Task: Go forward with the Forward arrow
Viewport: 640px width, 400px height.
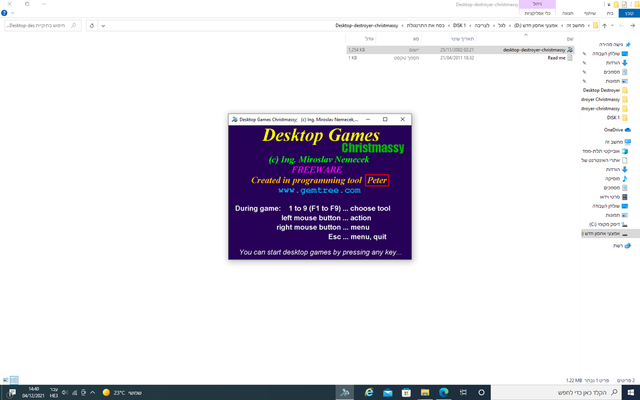Action: pyautogui.click(x=621, y=25)
